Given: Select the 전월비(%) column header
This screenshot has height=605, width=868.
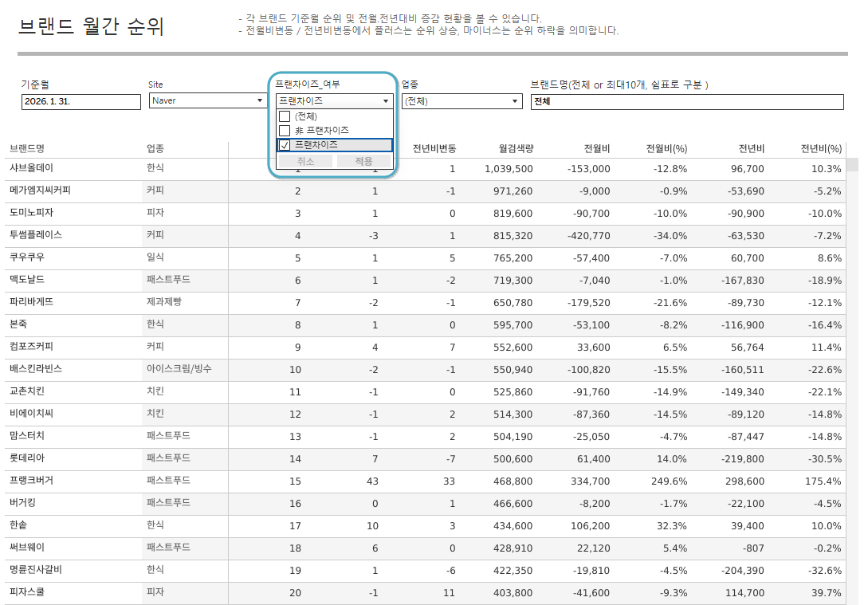Looking at the screenshot, I should click(x=666, y=148).
